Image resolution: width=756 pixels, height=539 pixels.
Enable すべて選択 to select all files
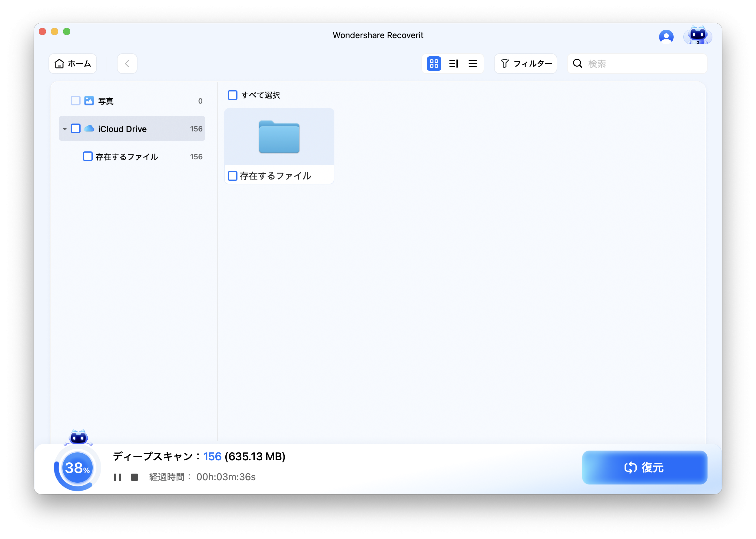[x=232, y=95]
